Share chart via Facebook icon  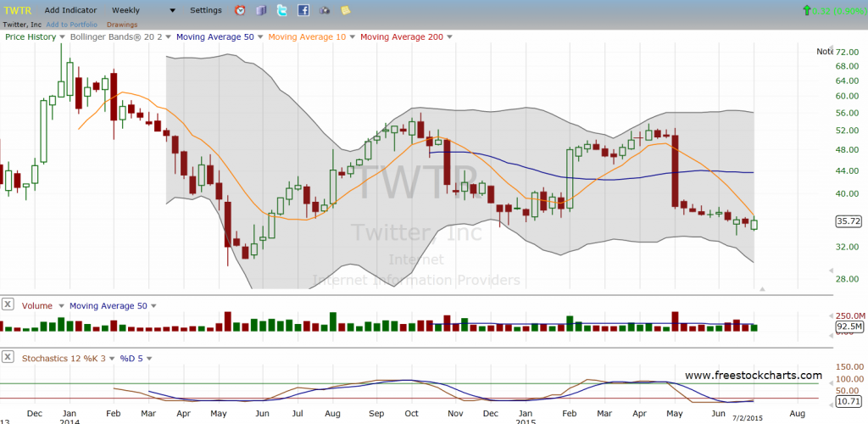303,10
